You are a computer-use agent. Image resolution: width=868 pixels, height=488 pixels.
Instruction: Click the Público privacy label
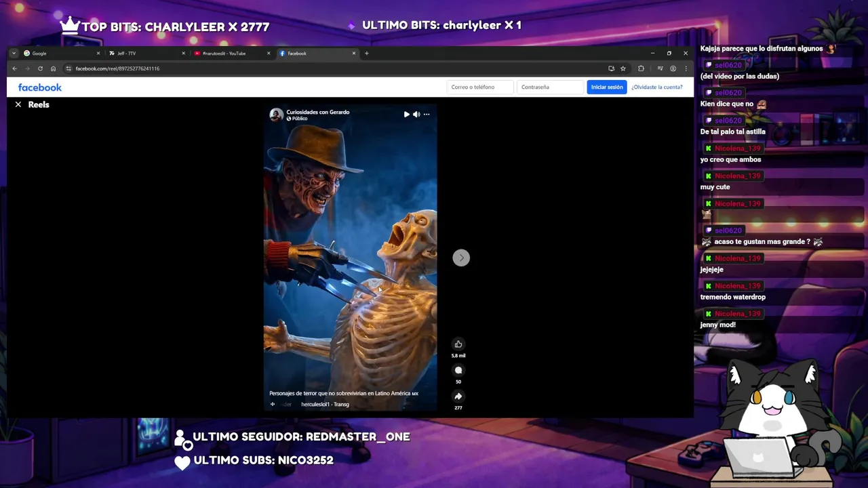coord(297,119)
